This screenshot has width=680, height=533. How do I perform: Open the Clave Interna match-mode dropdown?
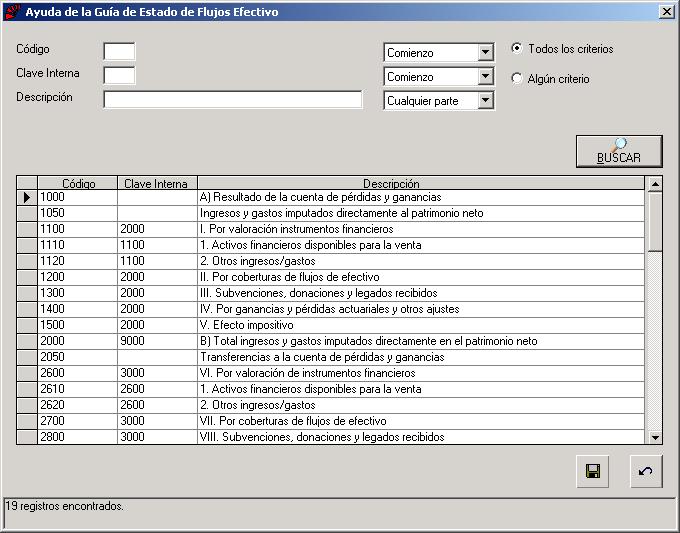pyautogui.click(x=485, y=77)
